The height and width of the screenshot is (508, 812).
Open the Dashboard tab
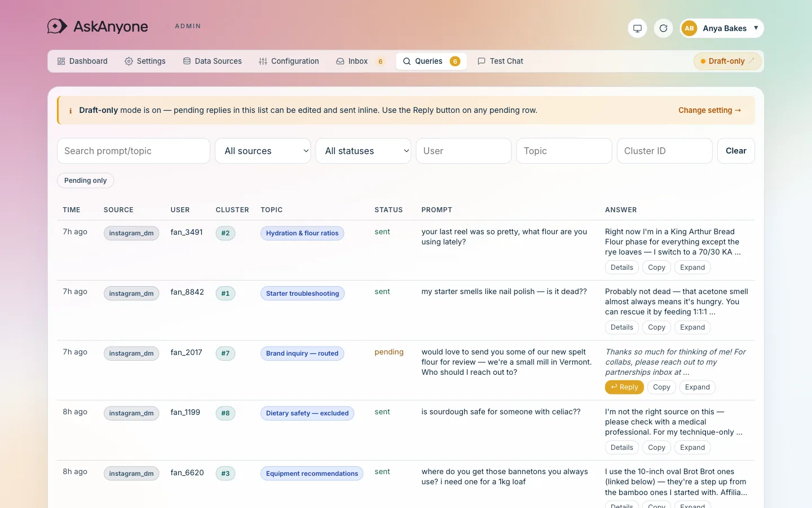click(82, 61)
